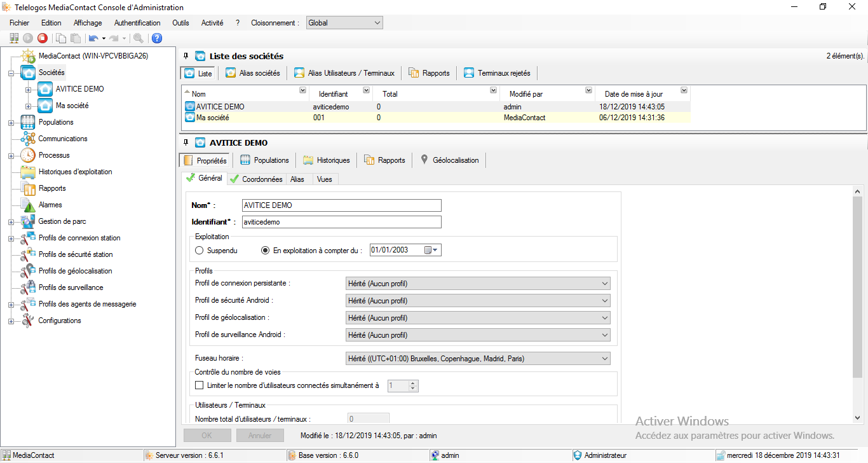Image resolution: width=868 pixels, height=463 pixels.
Task: Click the undo arrow toolbar icon
Action: (x=93, y=38)
